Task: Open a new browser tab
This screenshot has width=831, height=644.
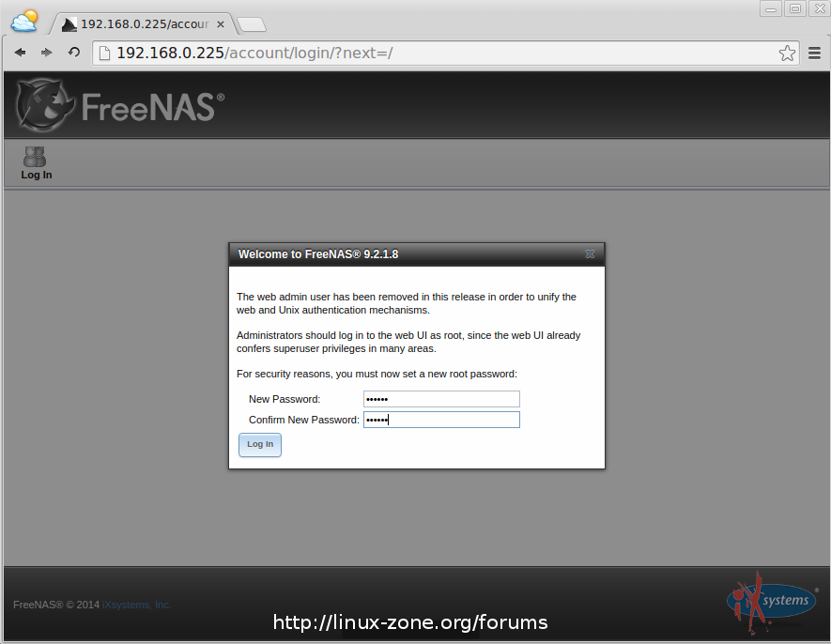Action: [252, 24]
